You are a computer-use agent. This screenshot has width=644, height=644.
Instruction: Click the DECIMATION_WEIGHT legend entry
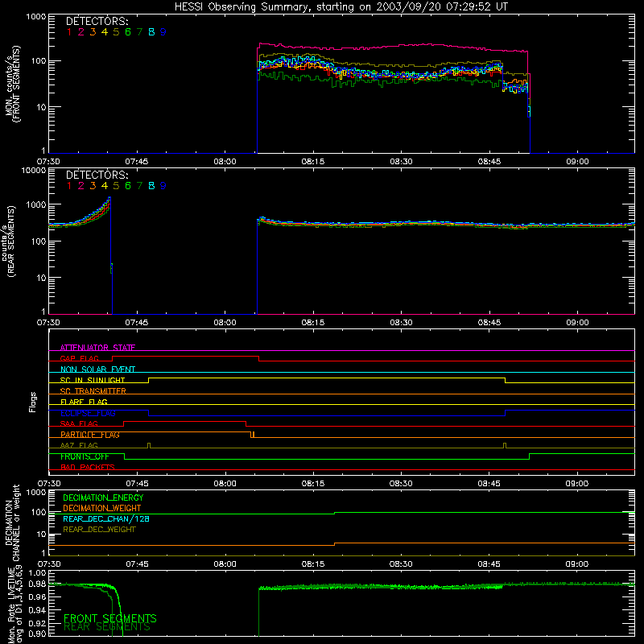click(102, 509)
